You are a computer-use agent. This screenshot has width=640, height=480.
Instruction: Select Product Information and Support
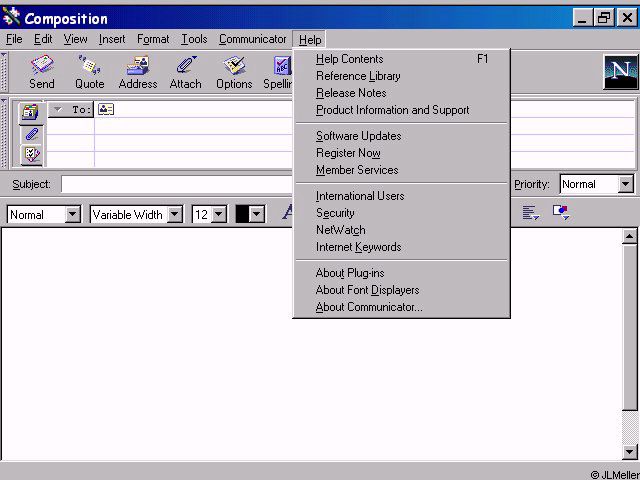[402, 110]
